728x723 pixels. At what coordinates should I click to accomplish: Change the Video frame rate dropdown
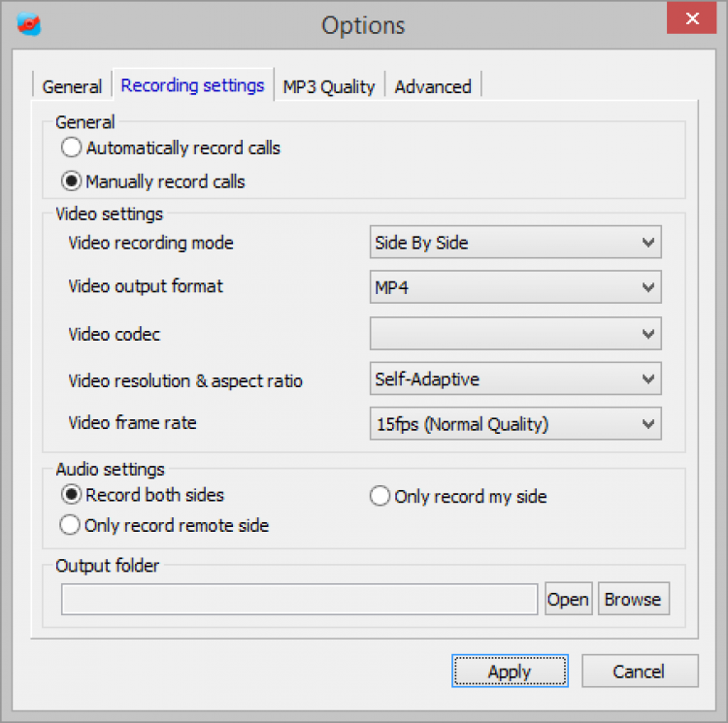point(515,423)
